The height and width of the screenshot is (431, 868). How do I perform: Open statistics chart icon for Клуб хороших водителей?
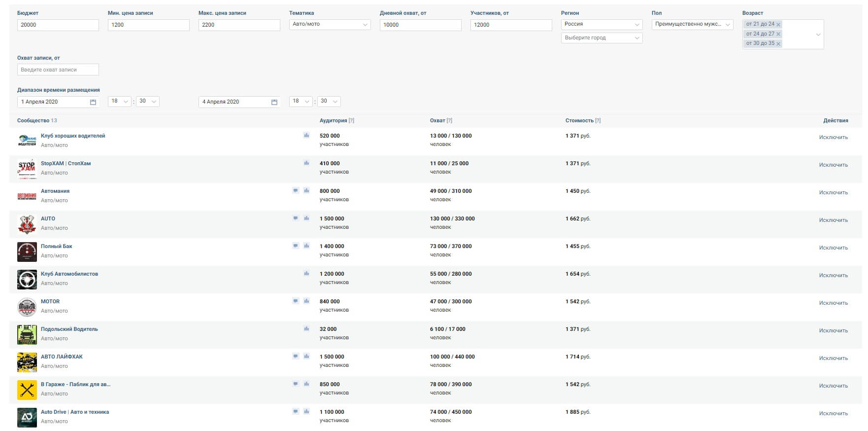(x=306, y=135)
